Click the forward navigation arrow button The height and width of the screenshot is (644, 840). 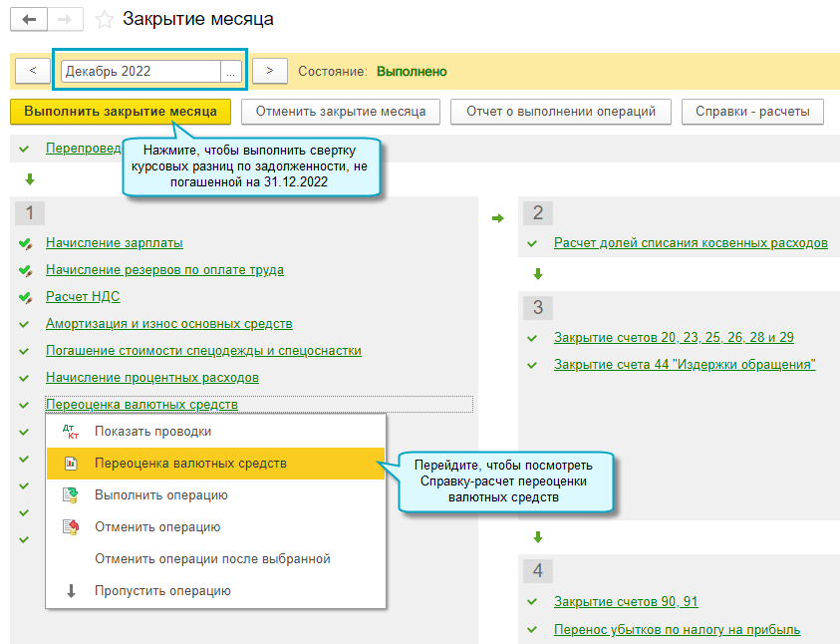click(65, 19)
